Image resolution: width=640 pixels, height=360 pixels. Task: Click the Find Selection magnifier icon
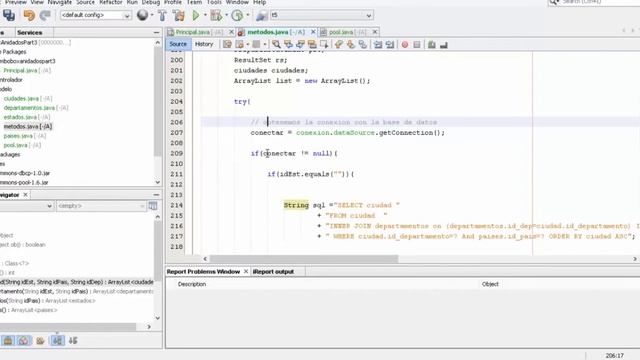[x=276, y=44]
